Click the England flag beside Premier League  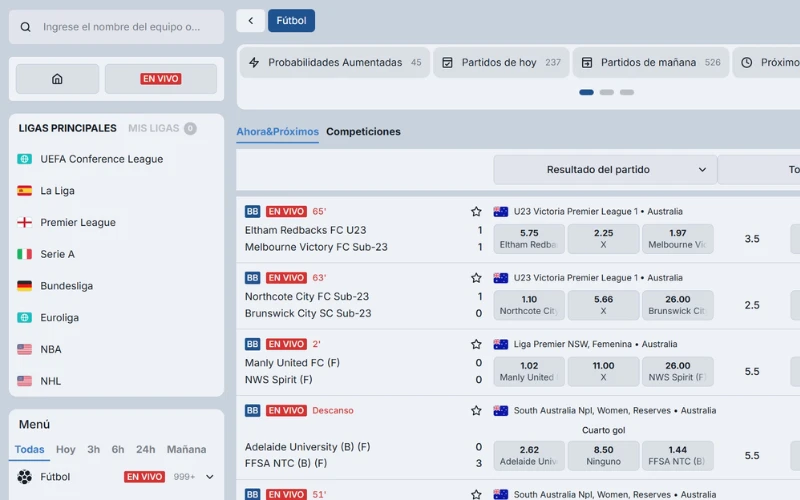[x=24, y=222]
